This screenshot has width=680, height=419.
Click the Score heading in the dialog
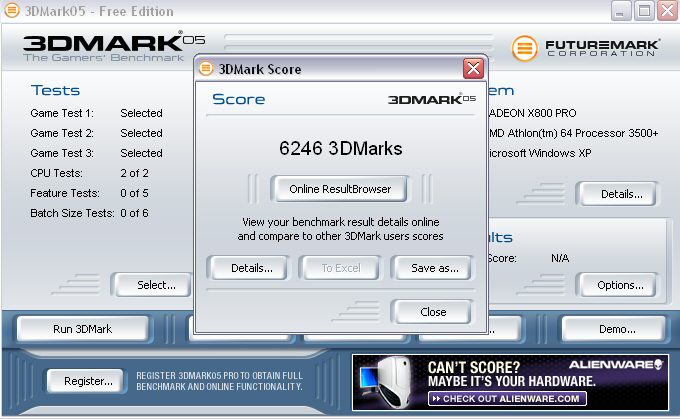[239, 99]
